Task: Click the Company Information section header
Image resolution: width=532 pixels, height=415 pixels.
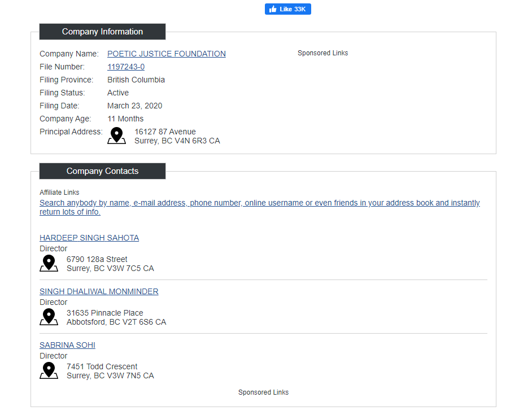Action: (102, 32)
